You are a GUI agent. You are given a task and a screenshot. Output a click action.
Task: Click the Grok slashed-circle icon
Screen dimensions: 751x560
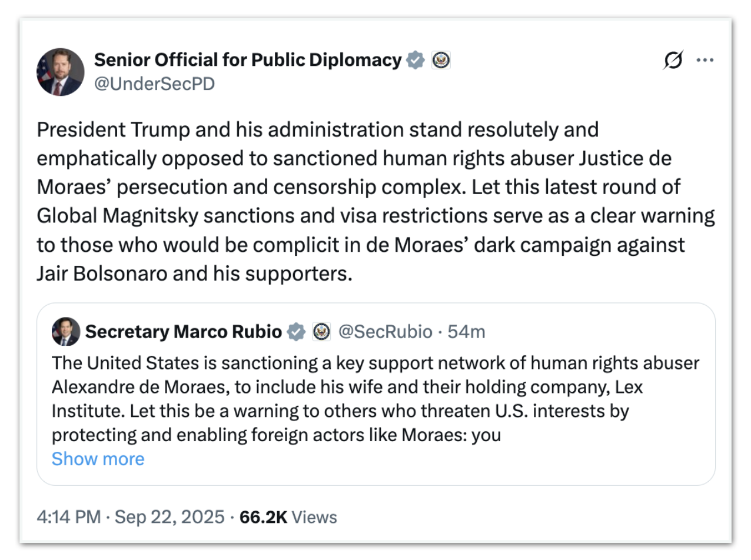(x=673, y=60)
